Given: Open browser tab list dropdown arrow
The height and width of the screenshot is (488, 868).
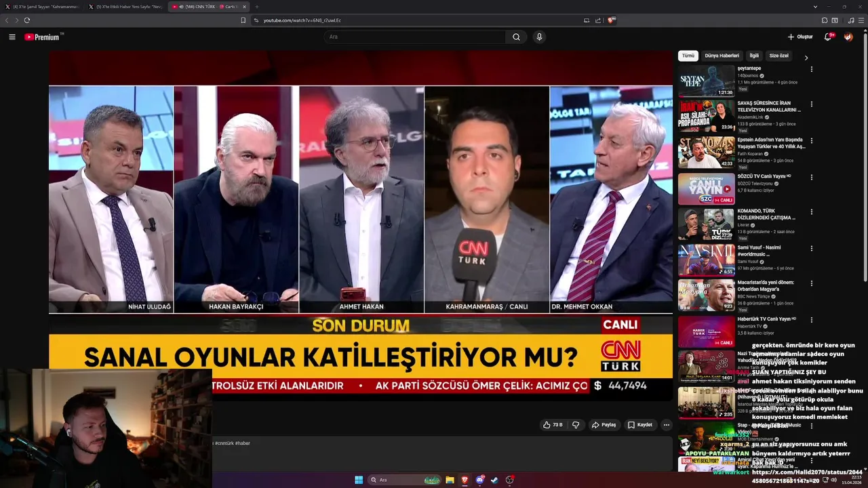Looking at the screenshot, I should tap(815, 6).
